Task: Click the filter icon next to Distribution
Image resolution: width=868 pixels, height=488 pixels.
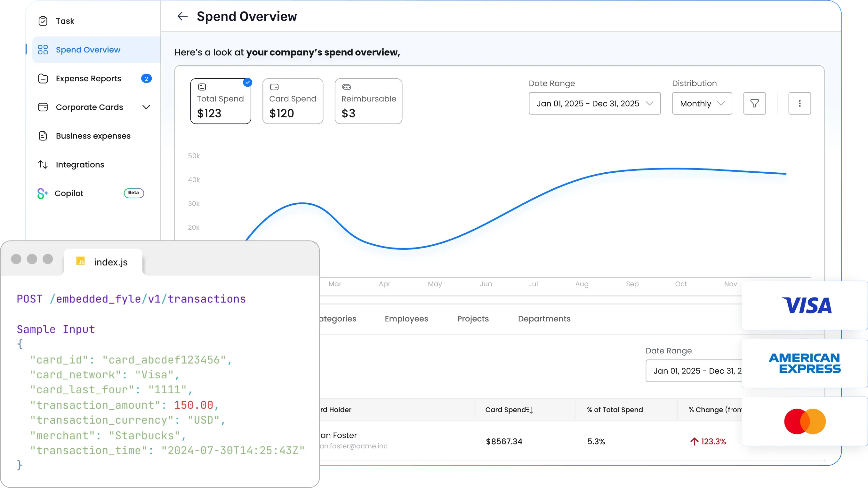Action: tap(755, 103)
